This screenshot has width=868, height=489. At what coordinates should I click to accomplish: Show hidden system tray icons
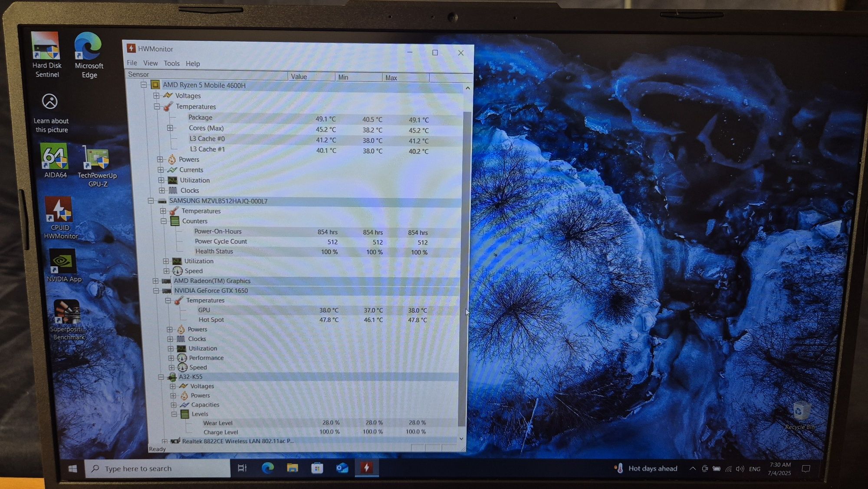693,469
